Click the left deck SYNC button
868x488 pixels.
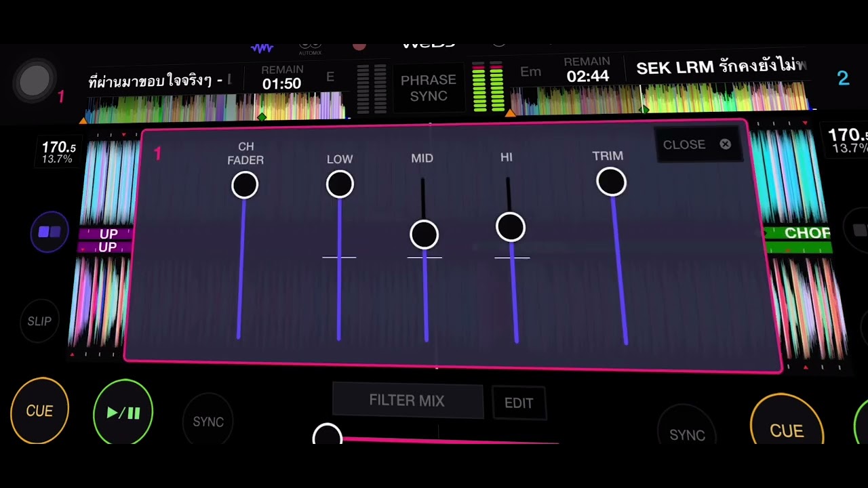(208, 422)
